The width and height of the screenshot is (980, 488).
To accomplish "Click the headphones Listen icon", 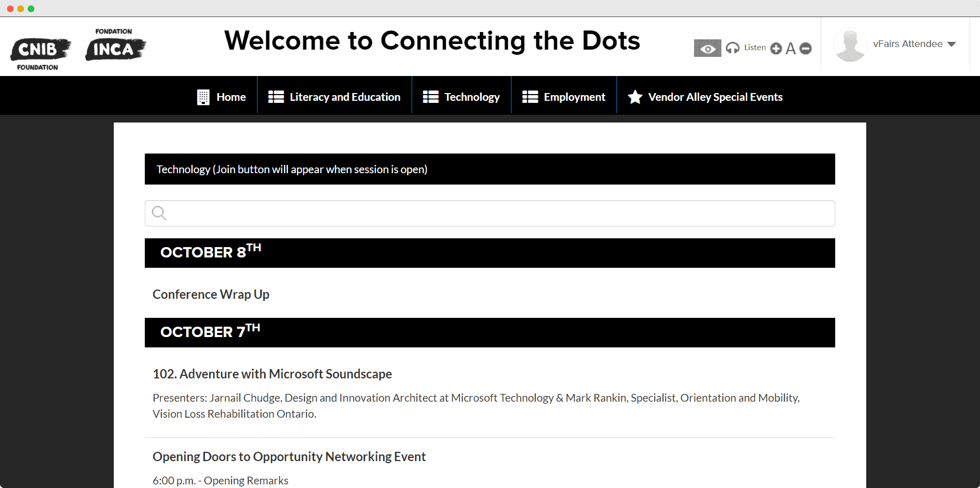I will tap(732, 48).
